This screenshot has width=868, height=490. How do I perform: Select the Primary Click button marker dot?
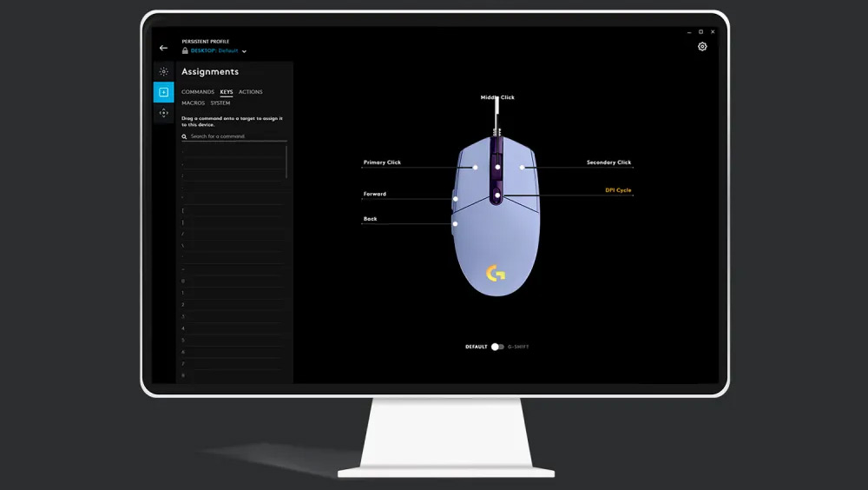point(475,168)
